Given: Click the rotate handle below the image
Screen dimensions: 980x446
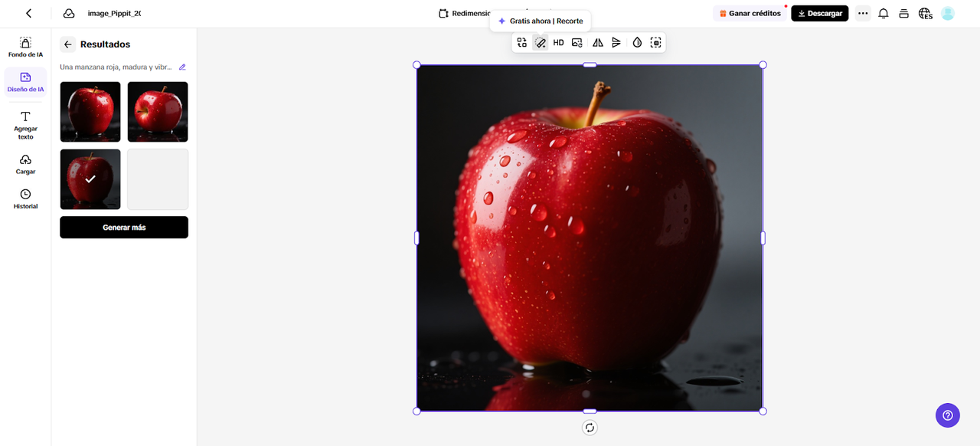Looking at the screenshot, I should pyautogui.click(x=590, y=428).
